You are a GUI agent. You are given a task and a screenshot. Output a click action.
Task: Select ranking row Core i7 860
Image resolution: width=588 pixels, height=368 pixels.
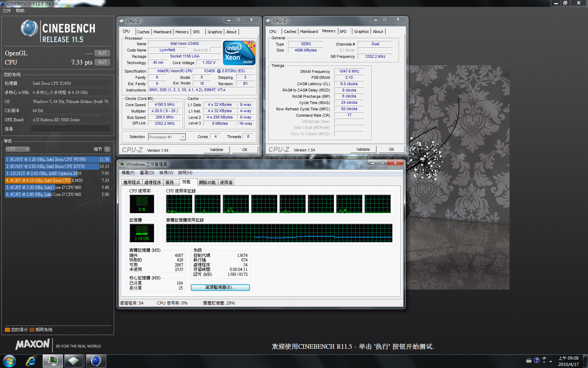coord(57,195)
